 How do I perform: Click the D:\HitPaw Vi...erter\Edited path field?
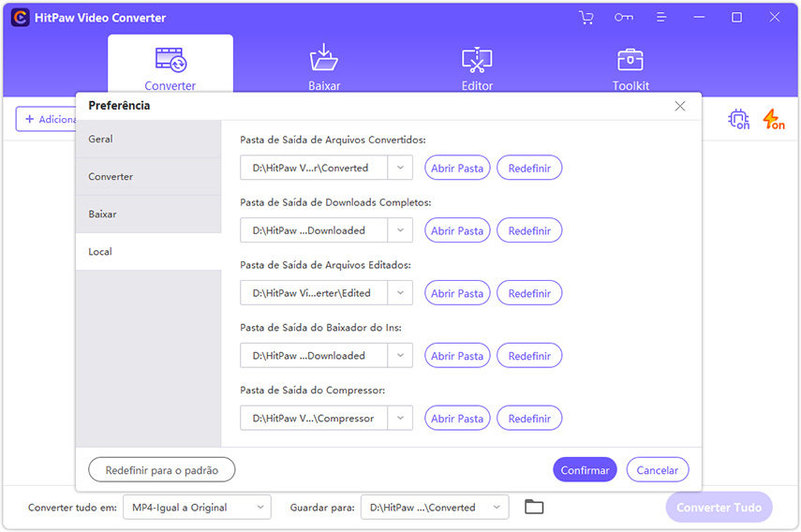314,293
